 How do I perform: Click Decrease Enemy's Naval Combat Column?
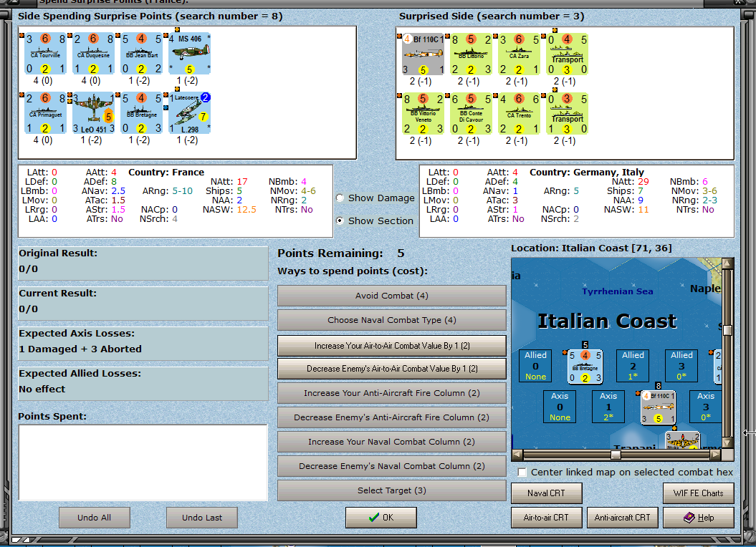pyautogui.click(x=391, y=466)
